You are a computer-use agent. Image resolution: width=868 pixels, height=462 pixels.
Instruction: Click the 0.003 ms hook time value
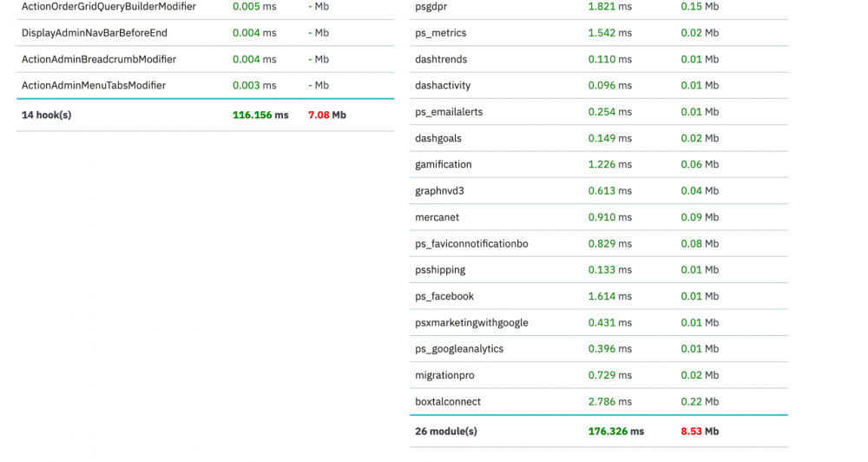tap(254, 85)
